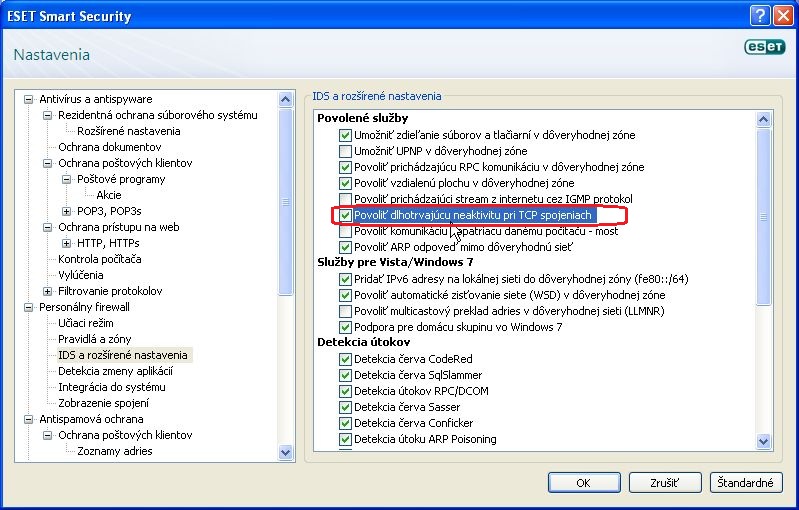799x510 pixels.
Task: Open Detekcia zmeny aplikácií settings
Action: point(115,371)
